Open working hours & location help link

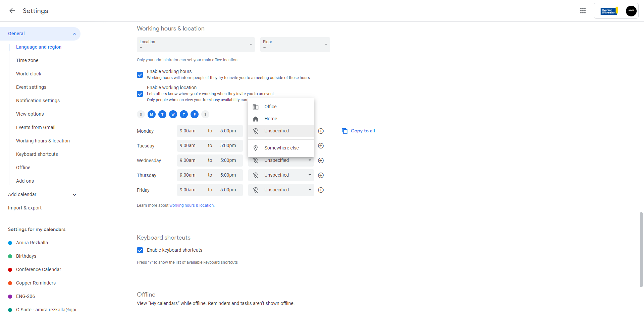pyautogui.click(x=192, y=205)
